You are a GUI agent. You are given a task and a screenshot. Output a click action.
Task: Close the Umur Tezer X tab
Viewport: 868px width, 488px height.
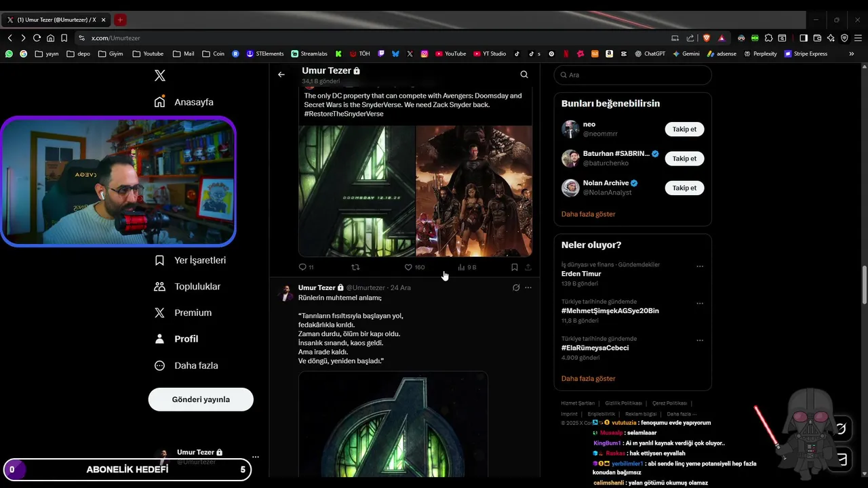(x=103, y=20)
